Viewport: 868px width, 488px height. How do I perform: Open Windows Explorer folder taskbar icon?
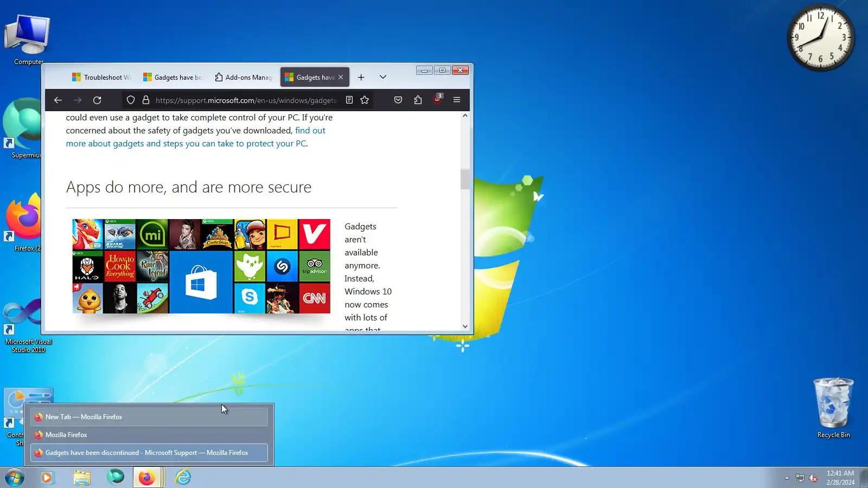82,478
